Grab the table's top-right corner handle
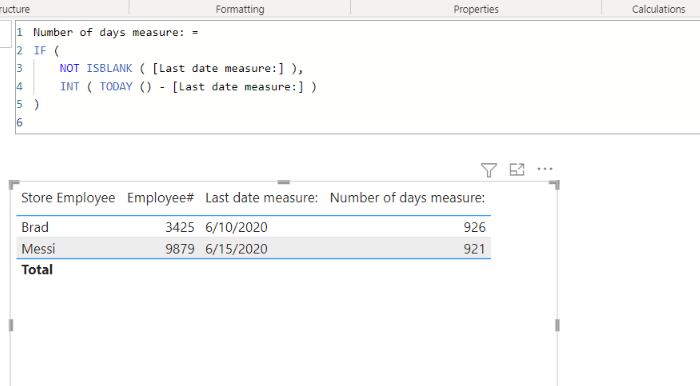Viewport: 700px width, 386px height. (554, 185)
